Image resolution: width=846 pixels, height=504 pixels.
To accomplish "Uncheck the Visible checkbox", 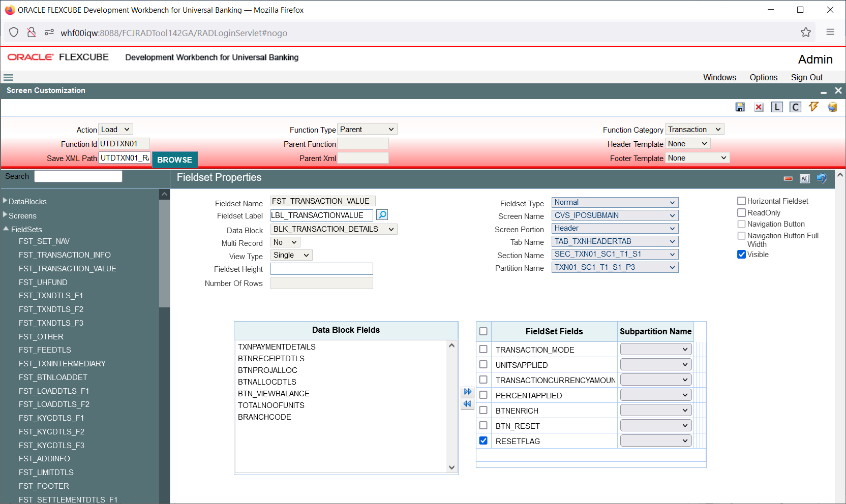I will 742,255.
